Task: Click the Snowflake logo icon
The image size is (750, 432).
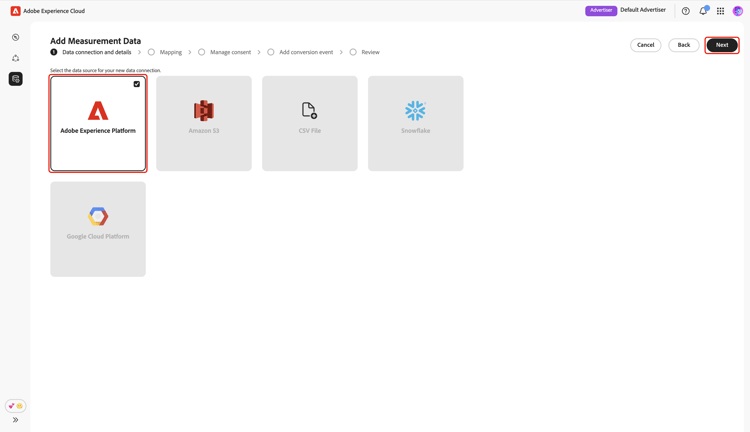Action: tap(415, 111)
